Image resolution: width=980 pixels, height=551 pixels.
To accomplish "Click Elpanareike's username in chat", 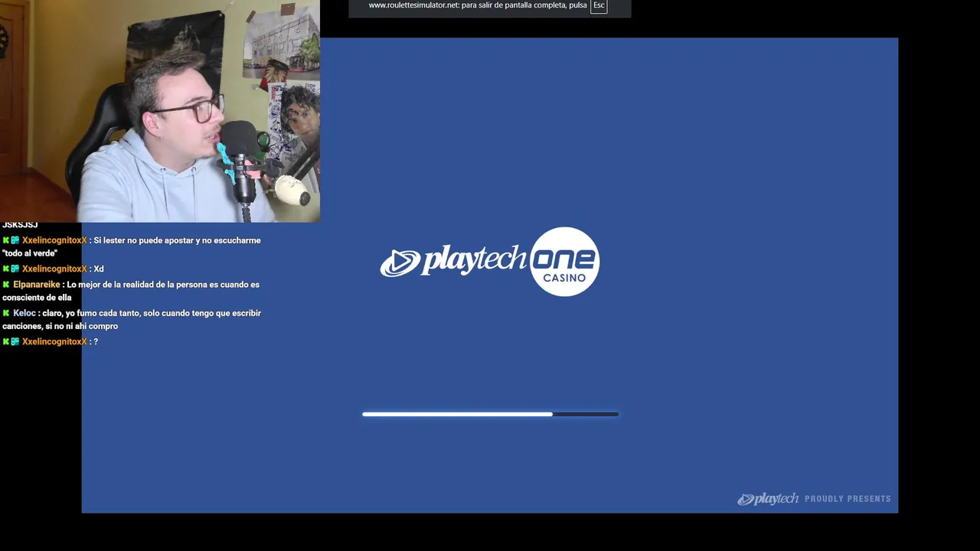I will tap(36, 285).
